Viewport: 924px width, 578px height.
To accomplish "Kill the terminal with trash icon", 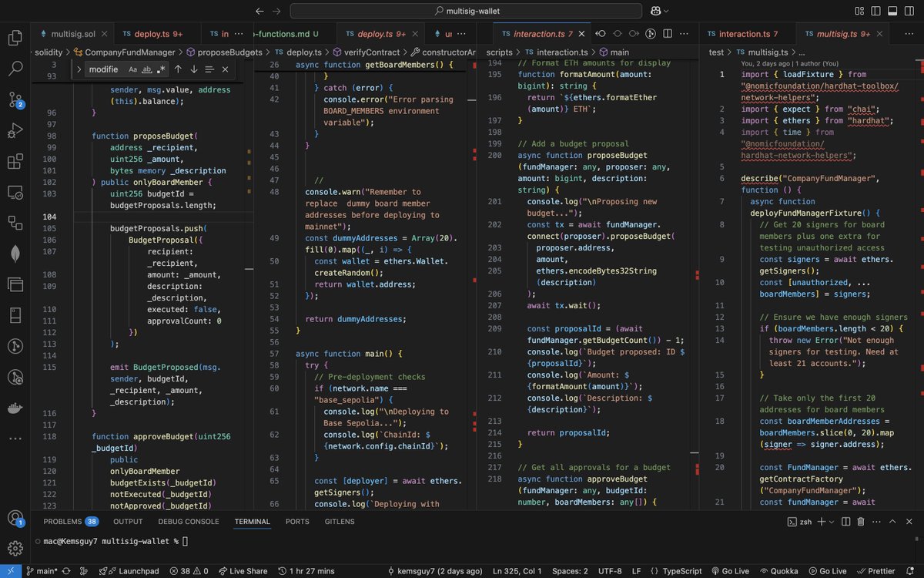I will (x=862, y=522).
